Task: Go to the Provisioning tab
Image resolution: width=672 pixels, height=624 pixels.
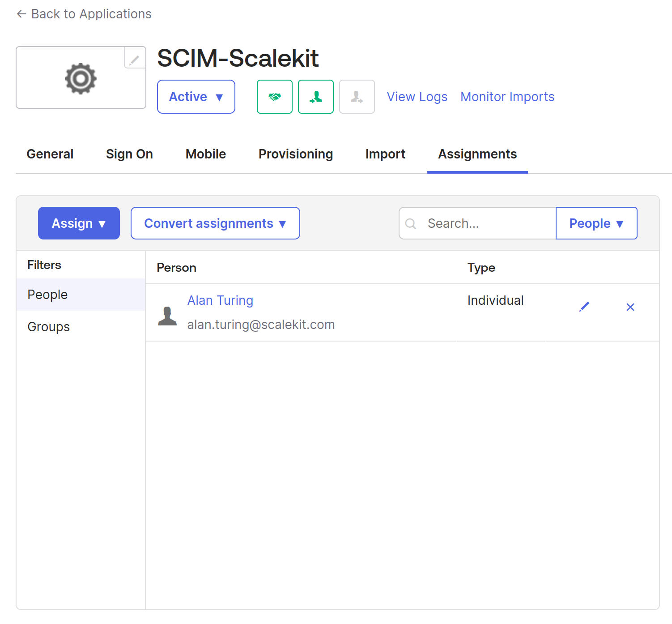Action: pos(296,154)
